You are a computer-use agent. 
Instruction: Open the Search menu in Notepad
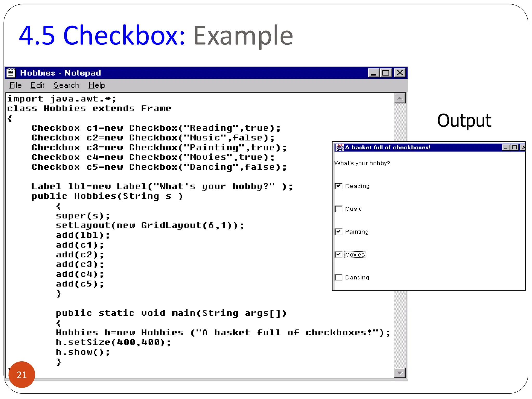point(66,85)
